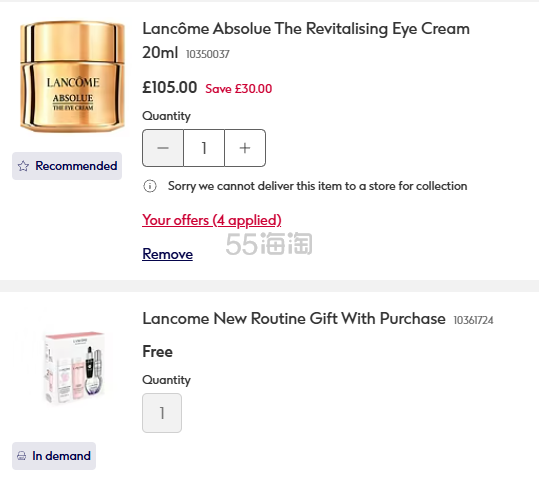Increase quantity with plus button
Screen dimensions: 539x488
245,148
